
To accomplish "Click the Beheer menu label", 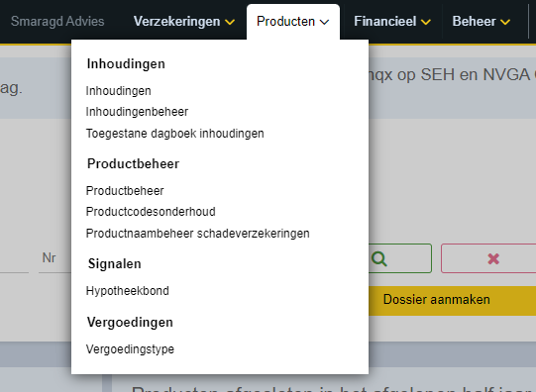I will (474, 21).
